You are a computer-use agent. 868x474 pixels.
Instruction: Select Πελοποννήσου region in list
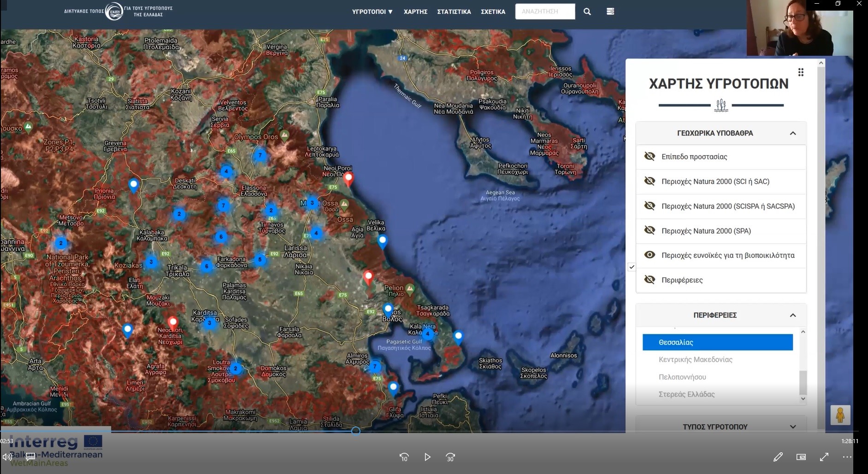click(x=682, y=377)
